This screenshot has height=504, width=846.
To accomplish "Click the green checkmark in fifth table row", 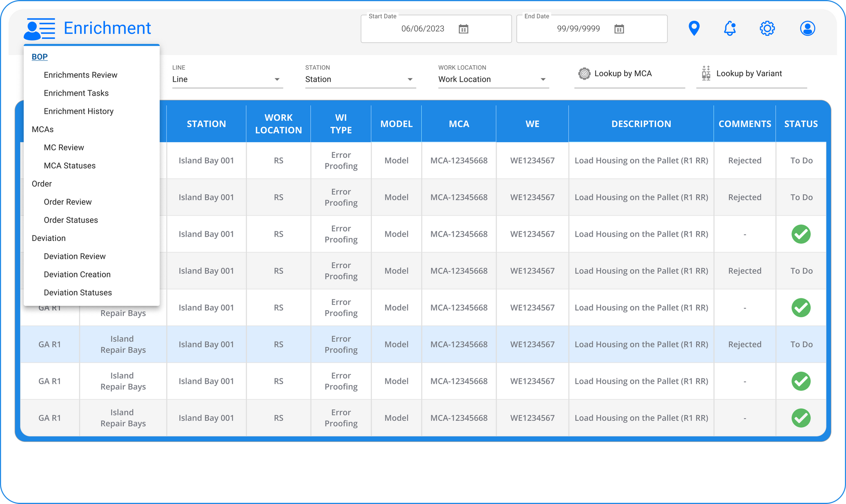I will 801,308.
